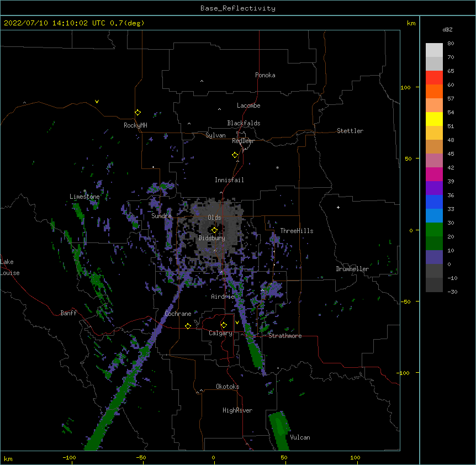Click the ThreeHills label
The image size is (476, 465).
tap(297, 231)
